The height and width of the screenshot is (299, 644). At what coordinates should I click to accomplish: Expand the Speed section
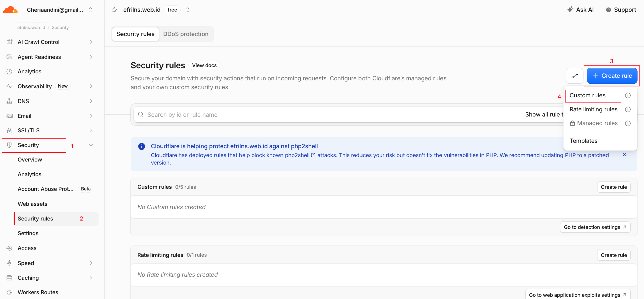[91, 263]
